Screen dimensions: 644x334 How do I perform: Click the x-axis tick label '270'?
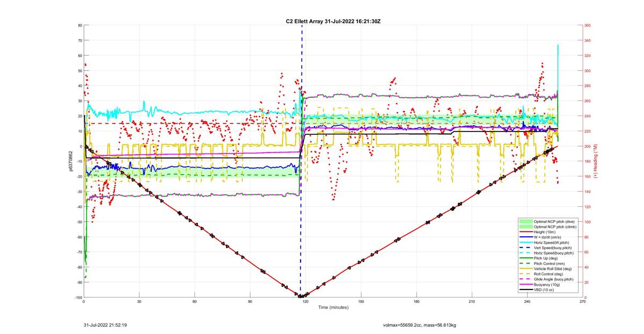tap(583, 302)
